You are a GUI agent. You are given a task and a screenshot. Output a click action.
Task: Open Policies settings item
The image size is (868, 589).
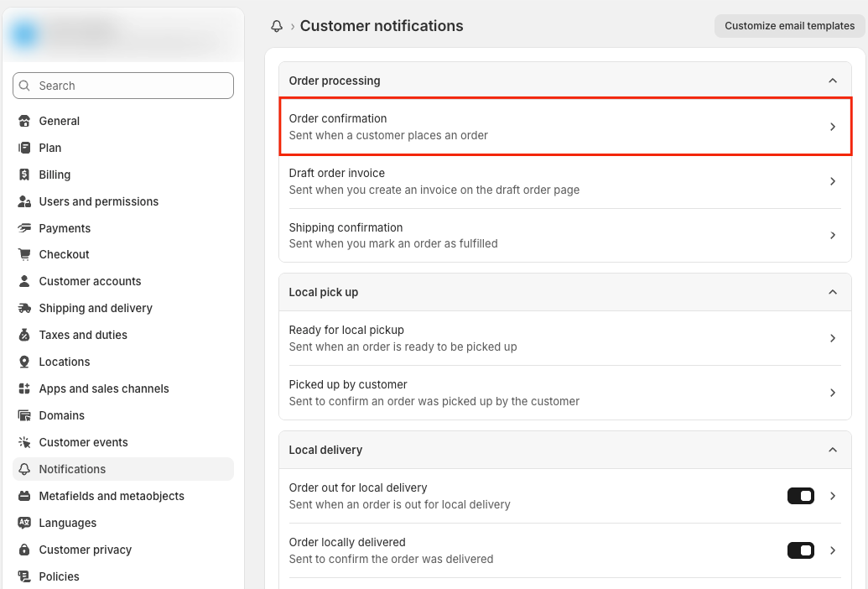pyautogui.click(x=123, y=576)
